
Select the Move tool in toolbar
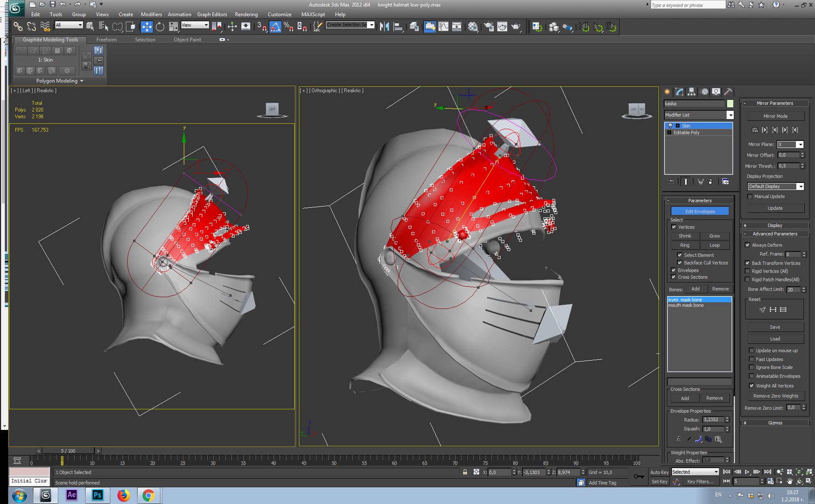point(147,27)
